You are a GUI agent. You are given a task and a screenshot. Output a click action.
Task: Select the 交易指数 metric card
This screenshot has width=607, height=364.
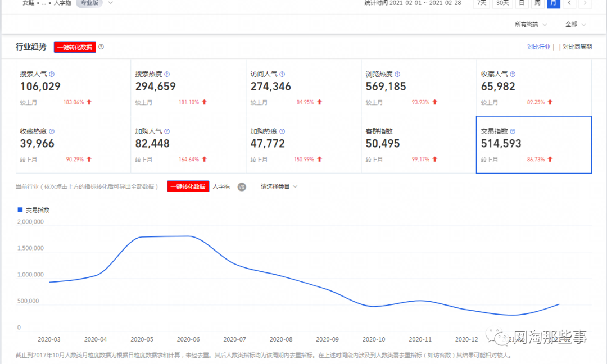(x=534, y=145)
